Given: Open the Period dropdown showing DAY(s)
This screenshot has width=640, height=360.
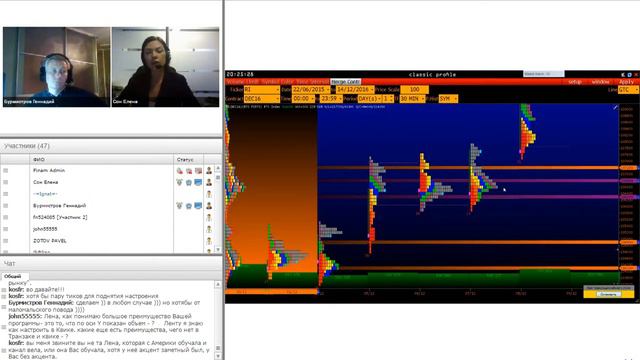Looking at the screenshot, I should pyautogui.click(x=369, y=99).
